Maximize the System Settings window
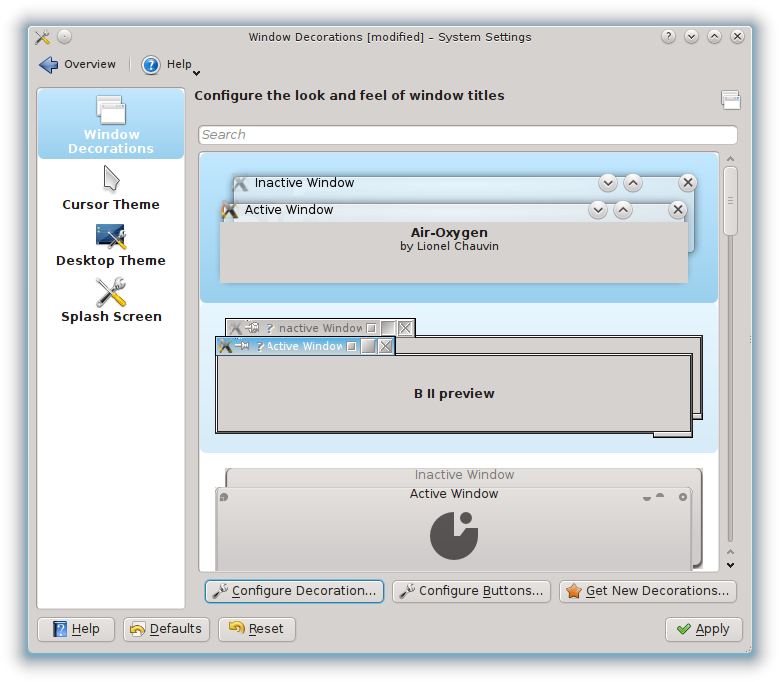The height and width of the screenshot is (682, 779). (714, 37)
